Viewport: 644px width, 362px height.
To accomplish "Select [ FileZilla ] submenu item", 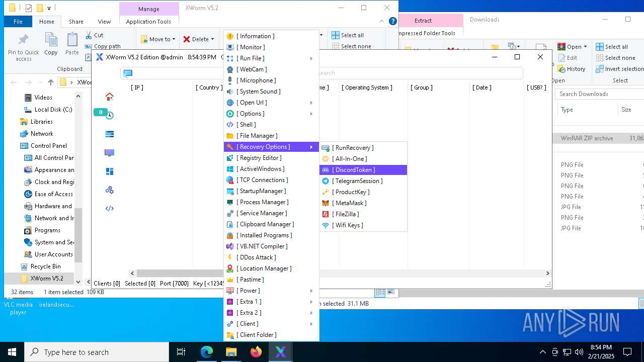I will click(x=363, y=214).
